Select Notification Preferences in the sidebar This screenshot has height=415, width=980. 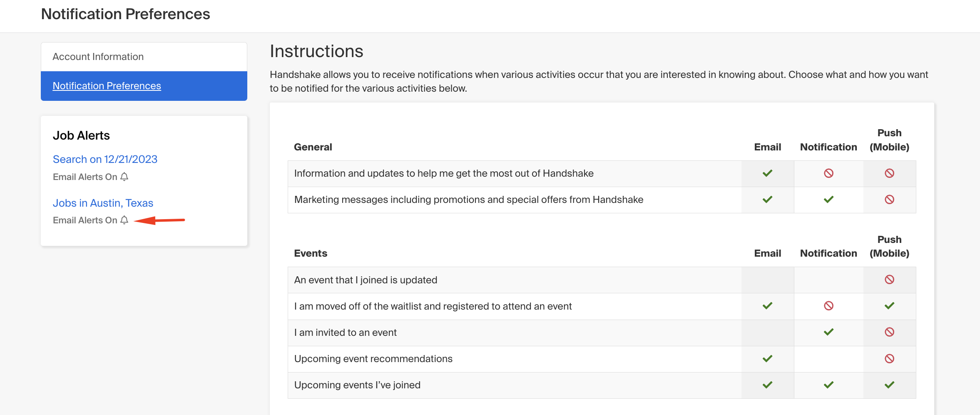click(x=107, y=85)
